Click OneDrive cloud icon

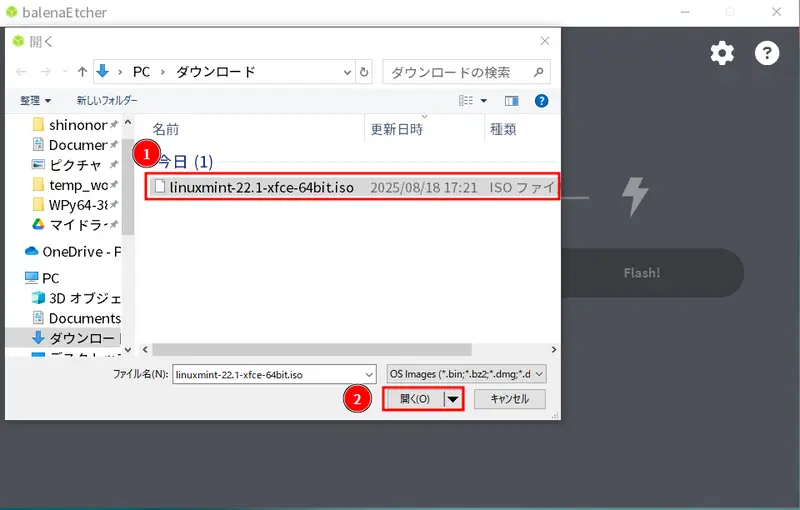[32, 251]
